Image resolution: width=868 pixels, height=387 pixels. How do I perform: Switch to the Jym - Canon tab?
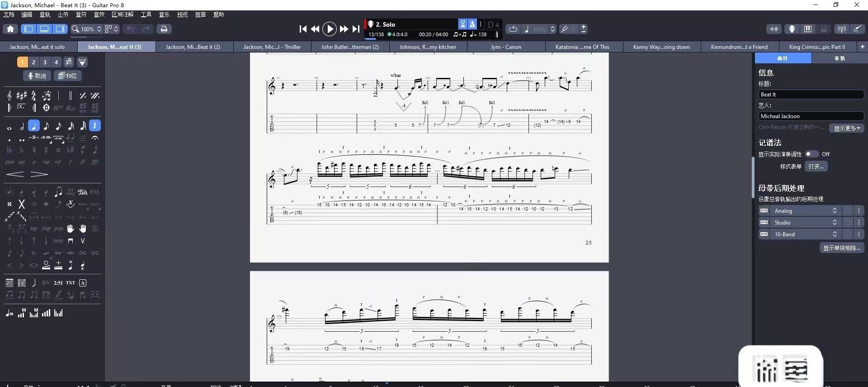coord(505,47)
